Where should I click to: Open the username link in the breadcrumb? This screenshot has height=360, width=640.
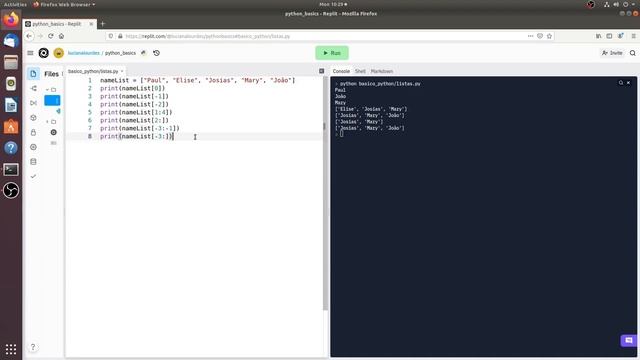(84, 53)
